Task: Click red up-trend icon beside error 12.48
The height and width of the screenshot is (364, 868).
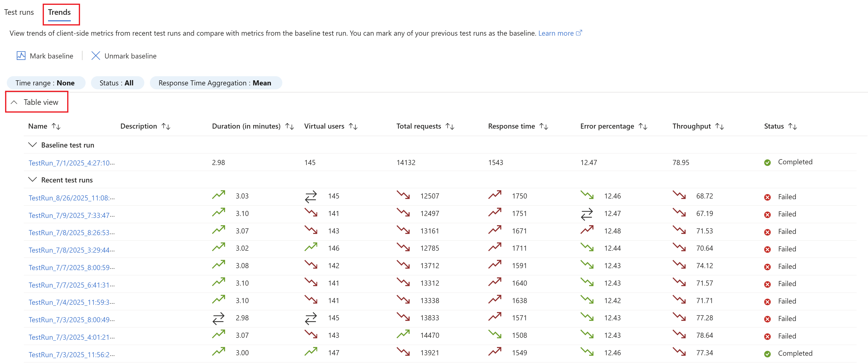Action: [587, 230]
